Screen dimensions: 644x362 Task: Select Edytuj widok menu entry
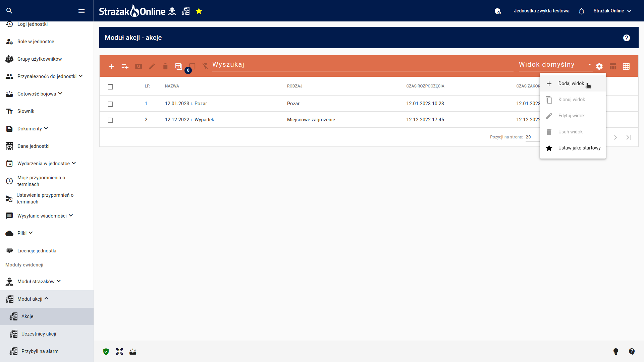573,116
